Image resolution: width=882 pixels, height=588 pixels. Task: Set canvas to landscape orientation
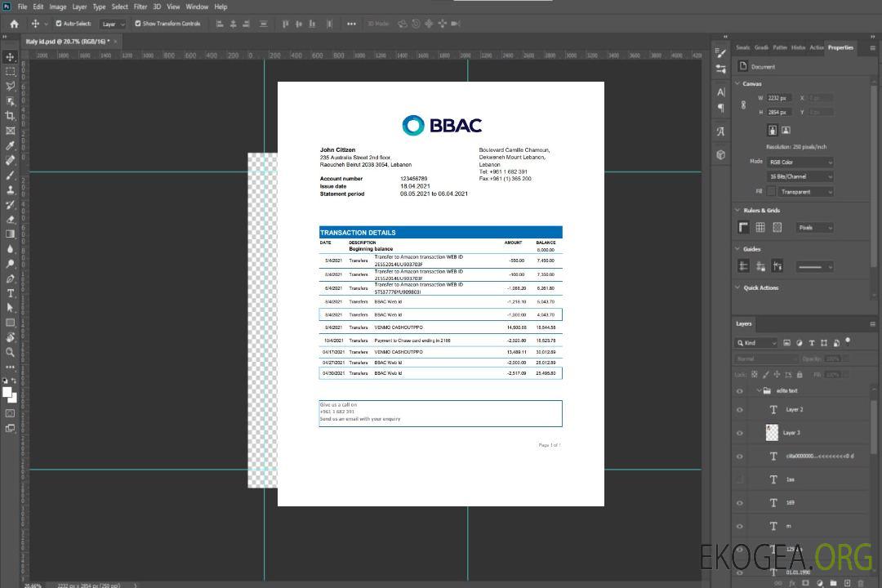[786, 131]
